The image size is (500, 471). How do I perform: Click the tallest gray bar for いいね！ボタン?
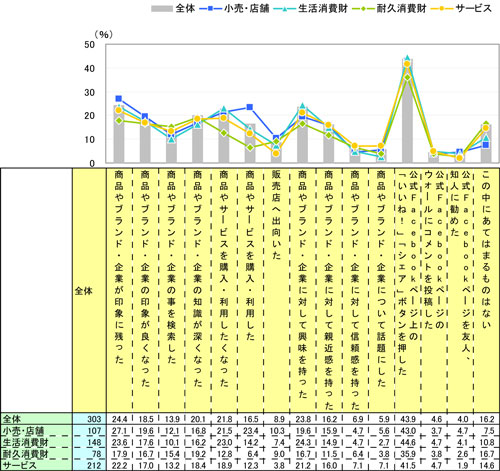[x=407, y=111]
